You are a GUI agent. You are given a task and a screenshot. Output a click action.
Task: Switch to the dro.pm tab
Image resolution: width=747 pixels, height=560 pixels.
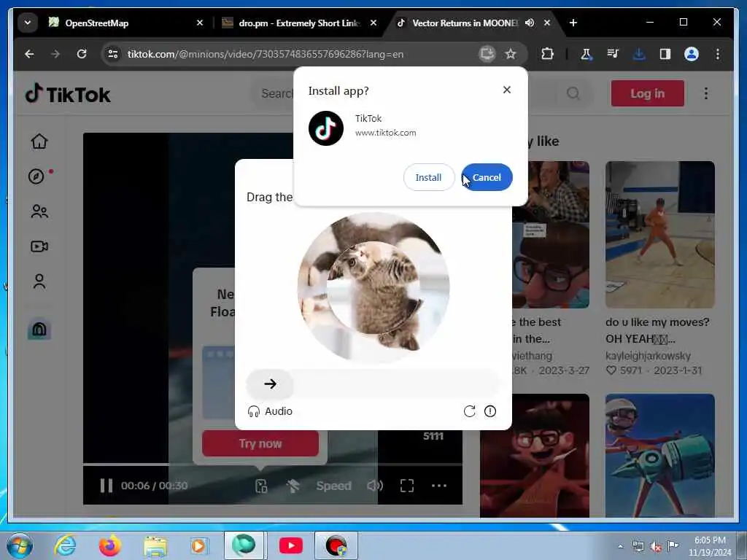[299, 23]
